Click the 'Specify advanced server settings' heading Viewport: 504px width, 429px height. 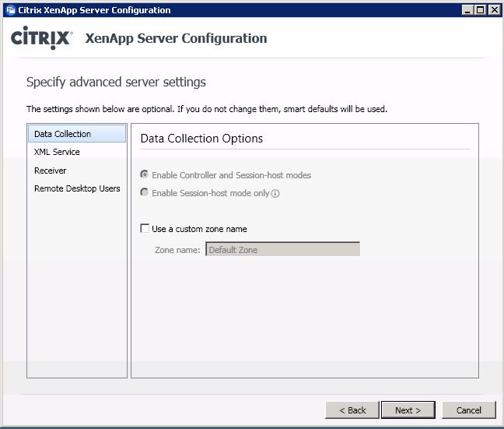tap(116, 82)
